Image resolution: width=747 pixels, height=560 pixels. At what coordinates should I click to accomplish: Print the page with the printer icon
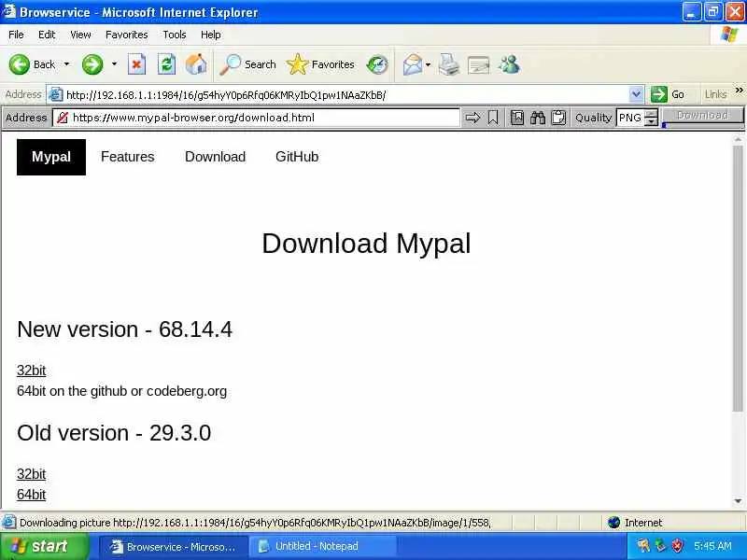(449, 64)
